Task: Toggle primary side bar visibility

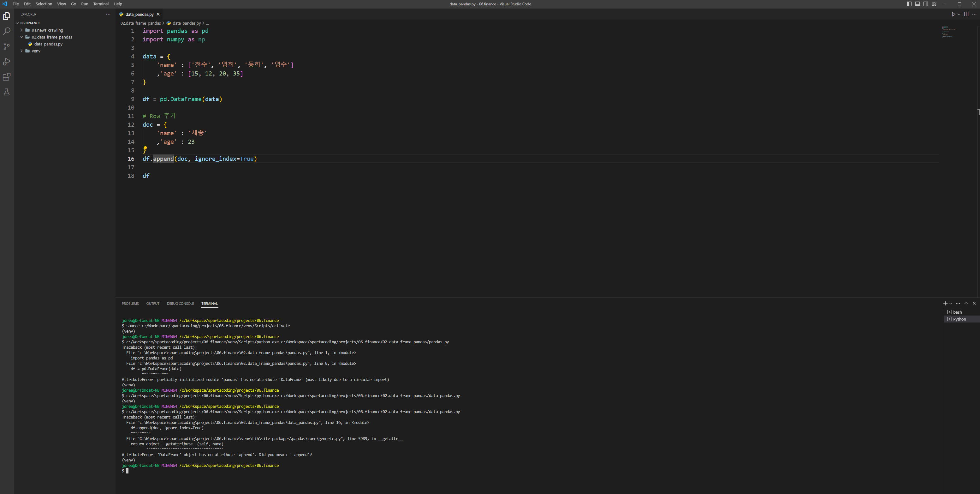Action: [909, 4]
